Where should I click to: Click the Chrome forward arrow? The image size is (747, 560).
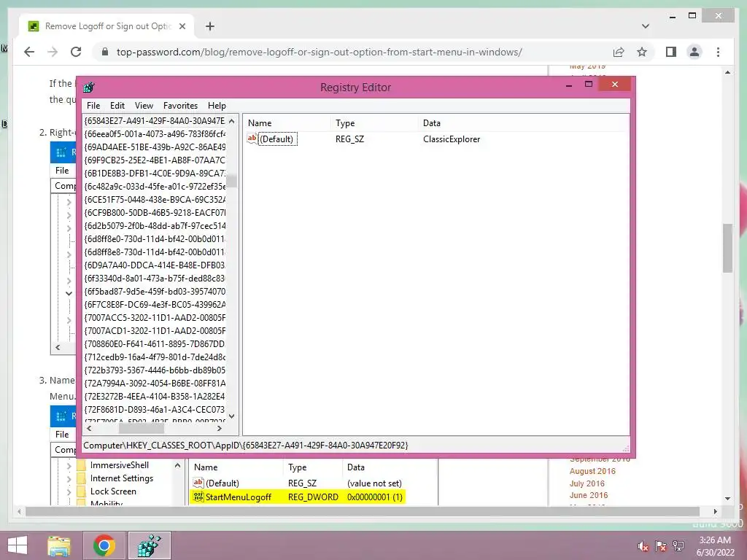(x=53, y=52)
